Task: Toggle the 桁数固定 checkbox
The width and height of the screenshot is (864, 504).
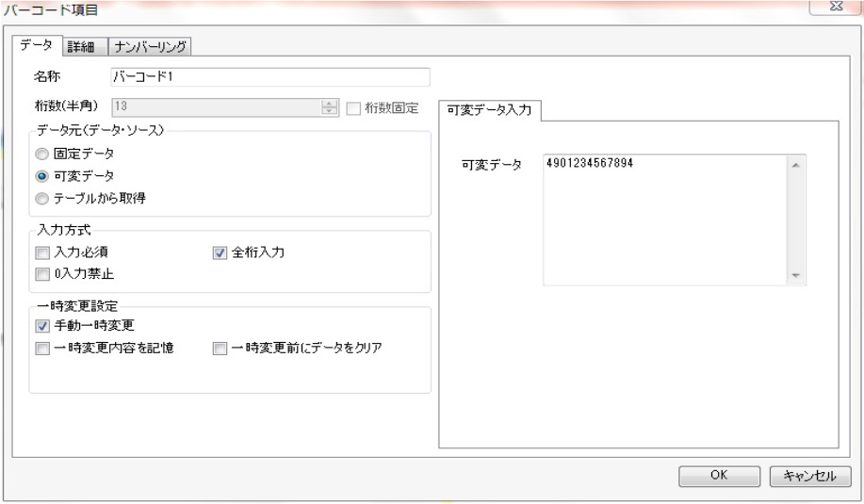Action: (354, 107)
